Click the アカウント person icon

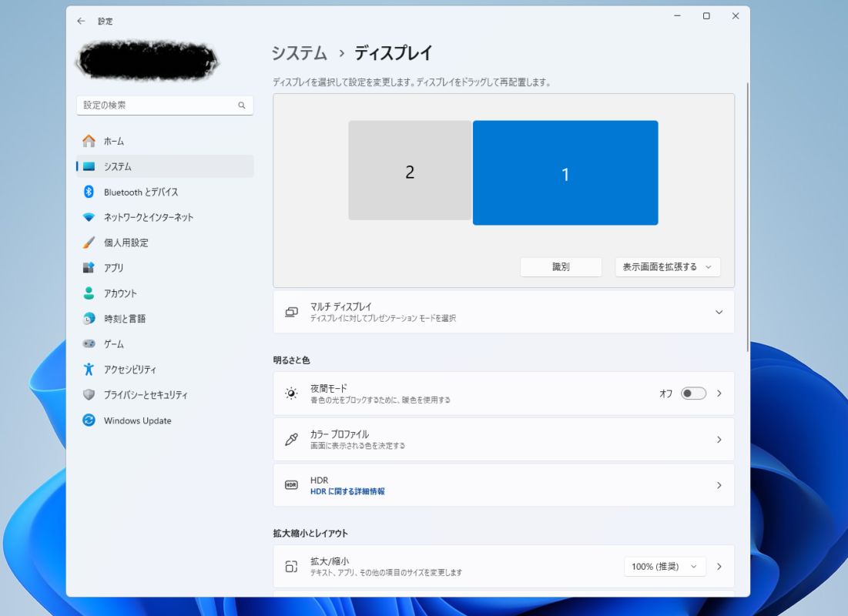coord(89,293)
